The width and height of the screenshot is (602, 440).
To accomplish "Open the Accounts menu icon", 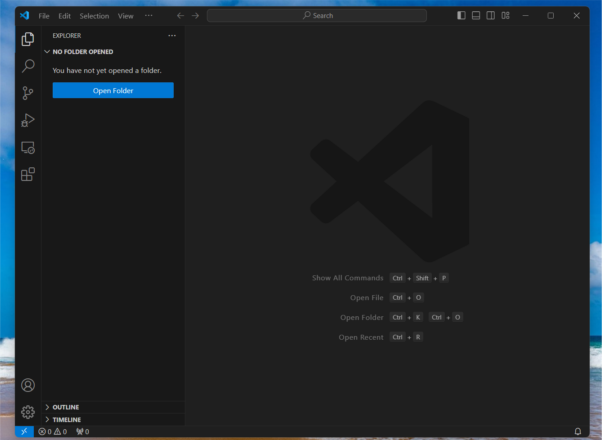I will pyautogui.click(x=28, y=385).
